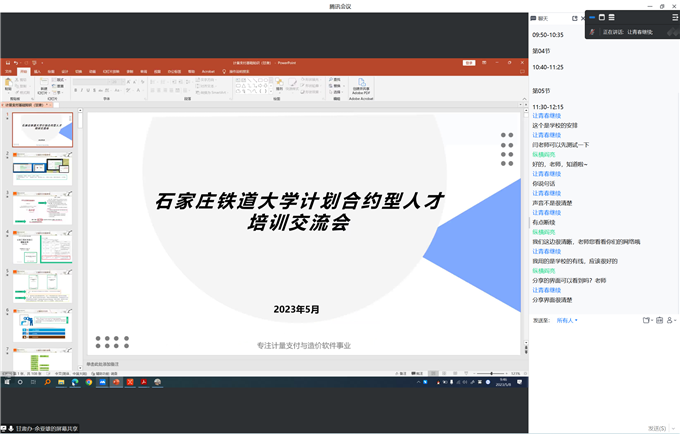This screenshot has height=434, width=680.
Task: Close the chat side panel
Action: (x=582, y=18)
